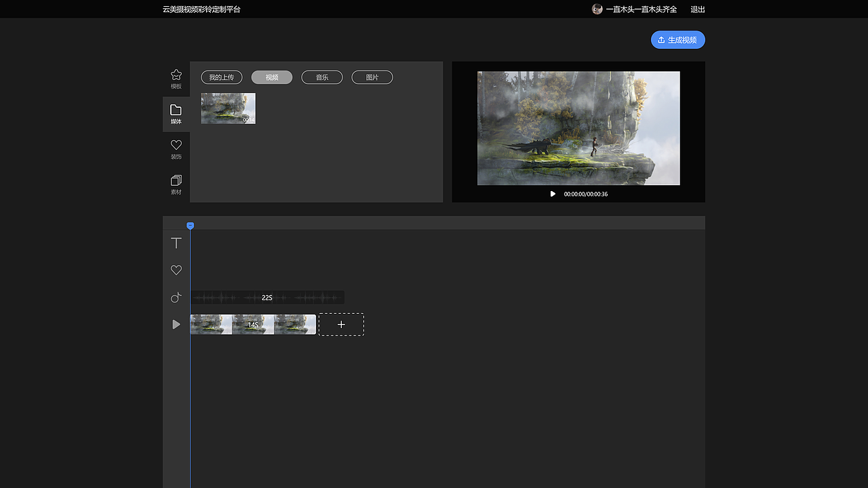Screen dimensions: 868x488
Task: Click the 退出 logout link
Action: point(698,9)
